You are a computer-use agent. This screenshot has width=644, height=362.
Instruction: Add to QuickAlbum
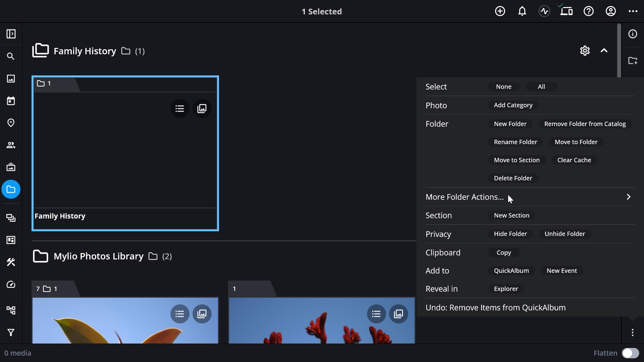(511, 270)
